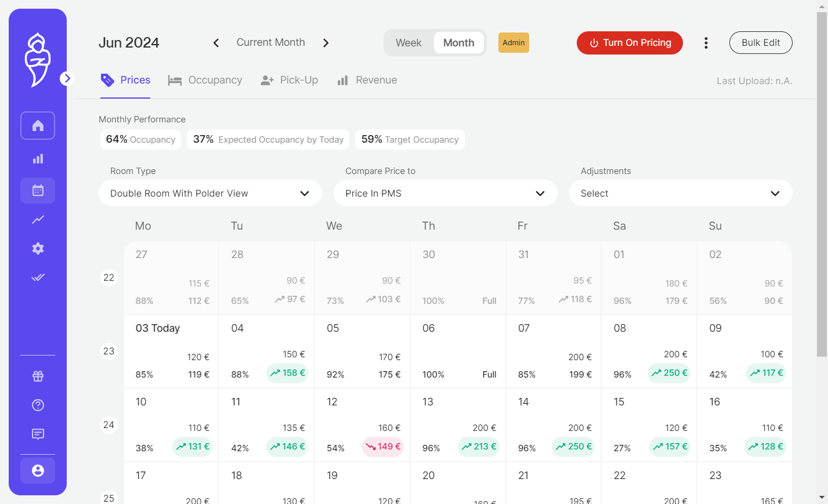
Task: Open the gift icon in sidebar
Action: pos(38,376)
